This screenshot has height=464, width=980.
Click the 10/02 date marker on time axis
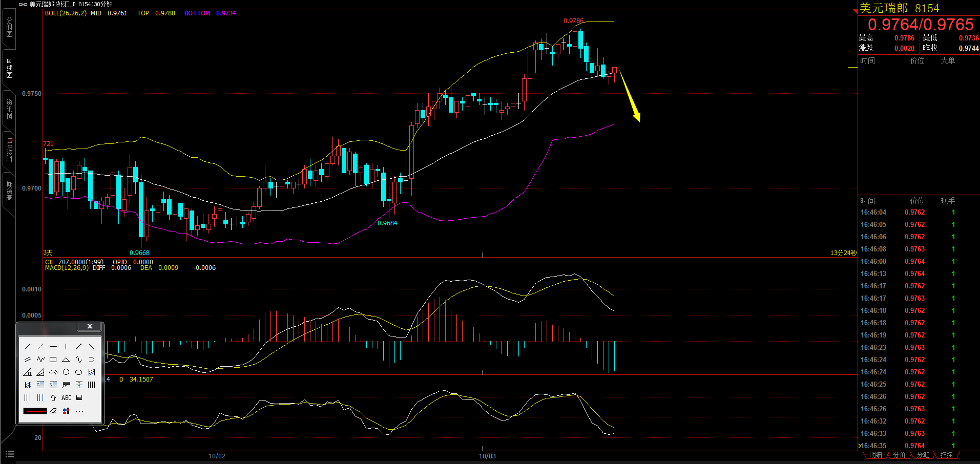point(217,456)
